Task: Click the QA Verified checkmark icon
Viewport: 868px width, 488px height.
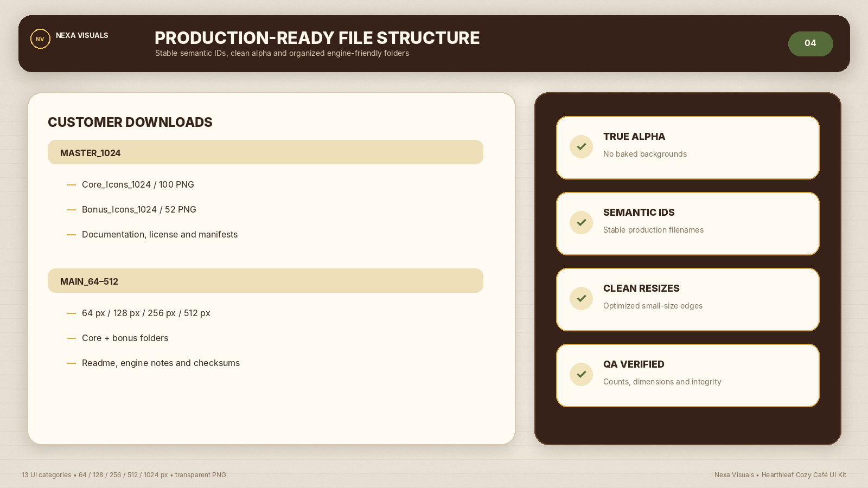Action: [x=581, y=374]
